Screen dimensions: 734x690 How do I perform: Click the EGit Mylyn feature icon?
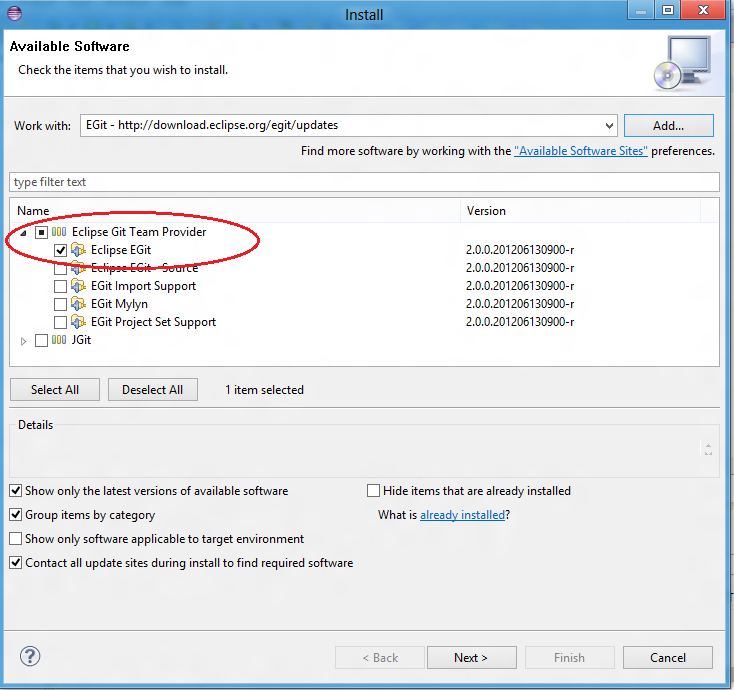(78, 304)
